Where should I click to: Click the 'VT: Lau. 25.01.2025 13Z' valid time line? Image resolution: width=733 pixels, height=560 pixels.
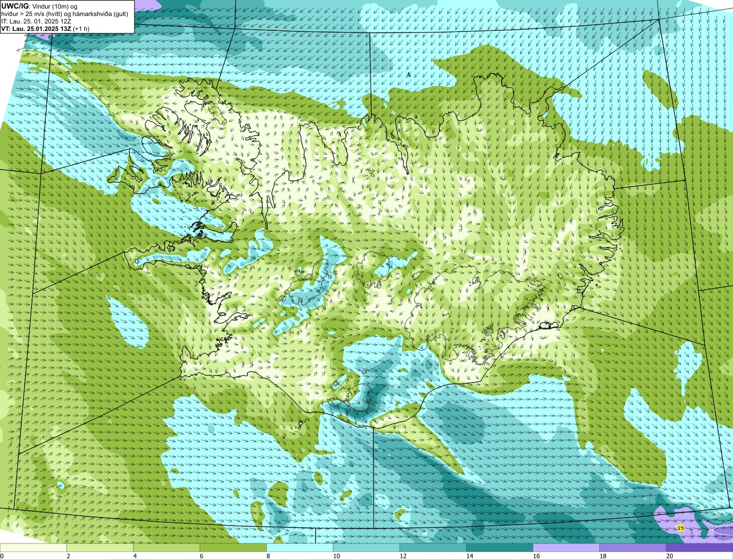45,29
